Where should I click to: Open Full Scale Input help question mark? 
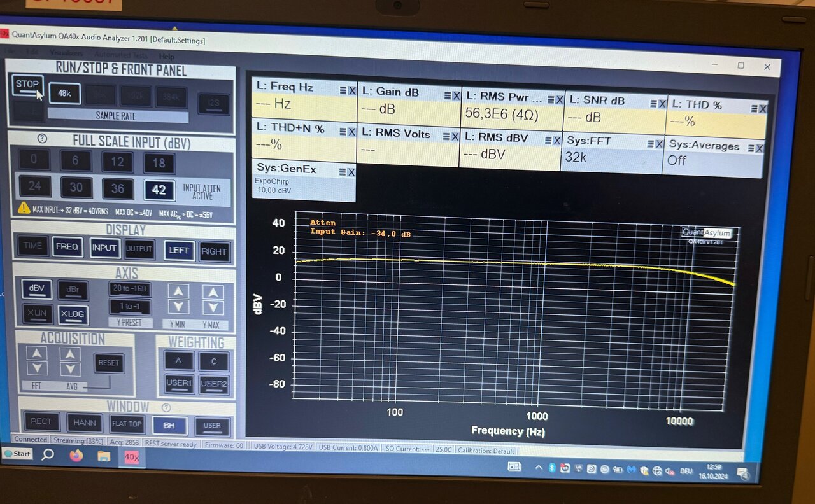click(43, 139)
